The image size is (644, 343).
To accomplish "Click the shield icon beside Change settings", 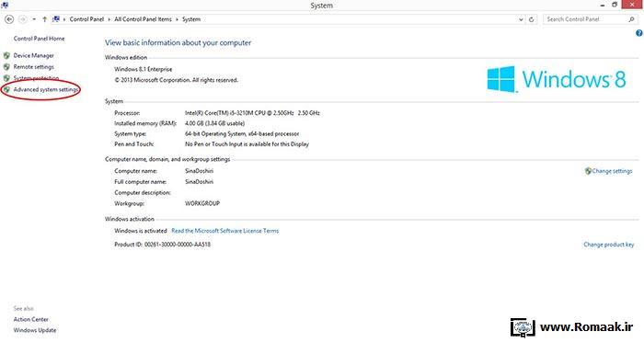I will (x=588, y=171).
